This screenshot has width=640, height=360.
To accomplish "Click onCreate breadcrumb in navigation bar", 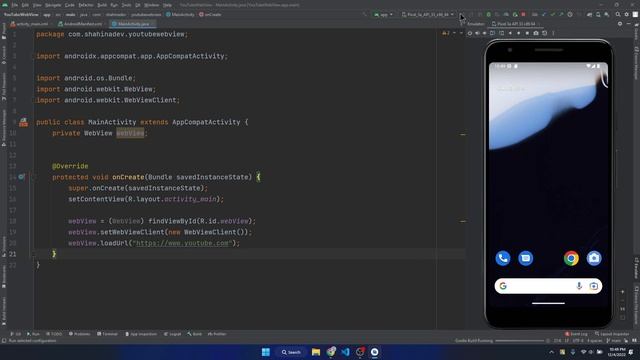I will (210, 14).
